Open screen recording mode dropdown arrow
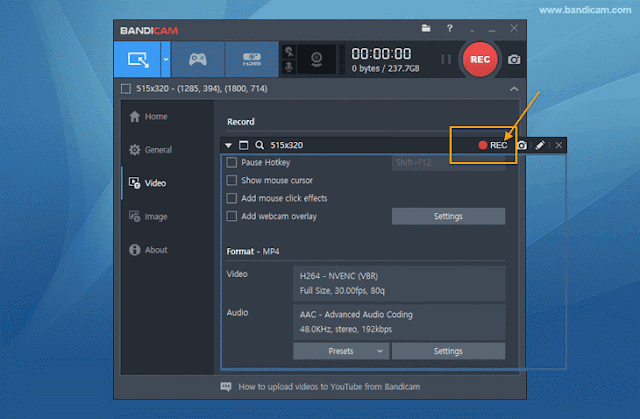Screen dimensions: 640x419 (166, 59)
